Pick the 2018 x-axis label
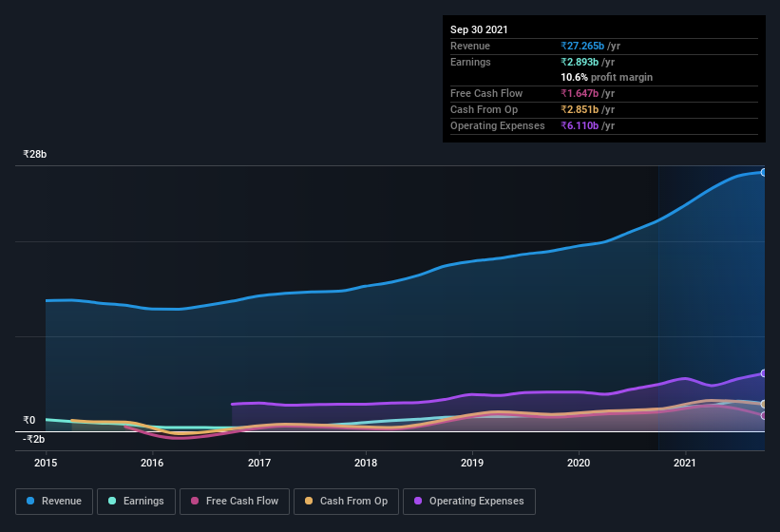Viewport: 780px width, 532px height. tap(366, 463)
